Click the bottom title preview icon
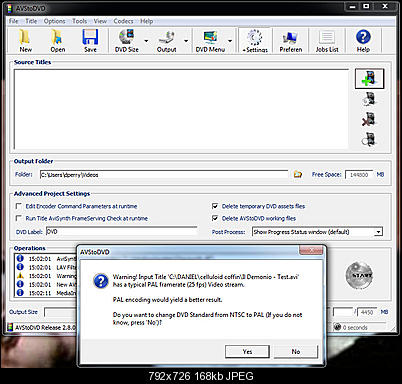Screen dimensions: 402x384 pyautogui.click(x=369, y=139)
